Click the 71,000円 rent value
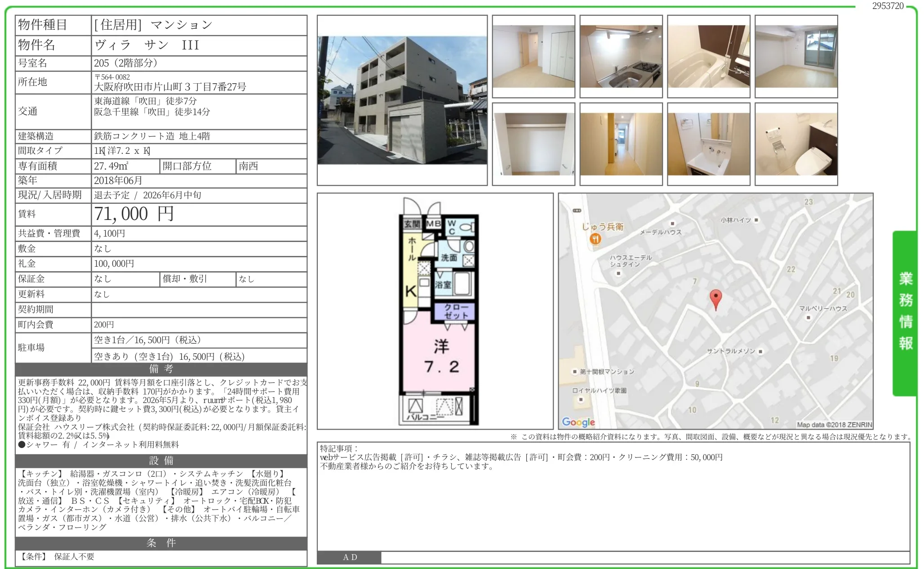 click(x=134, y=214)
